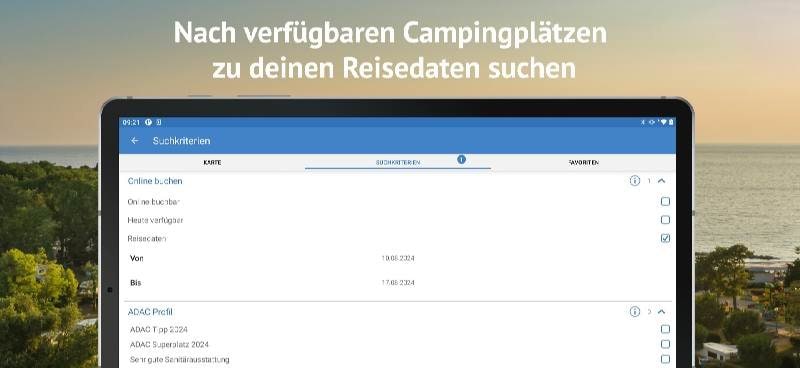
Task: Click the Reisedaten label
Action: click(147, 238)
